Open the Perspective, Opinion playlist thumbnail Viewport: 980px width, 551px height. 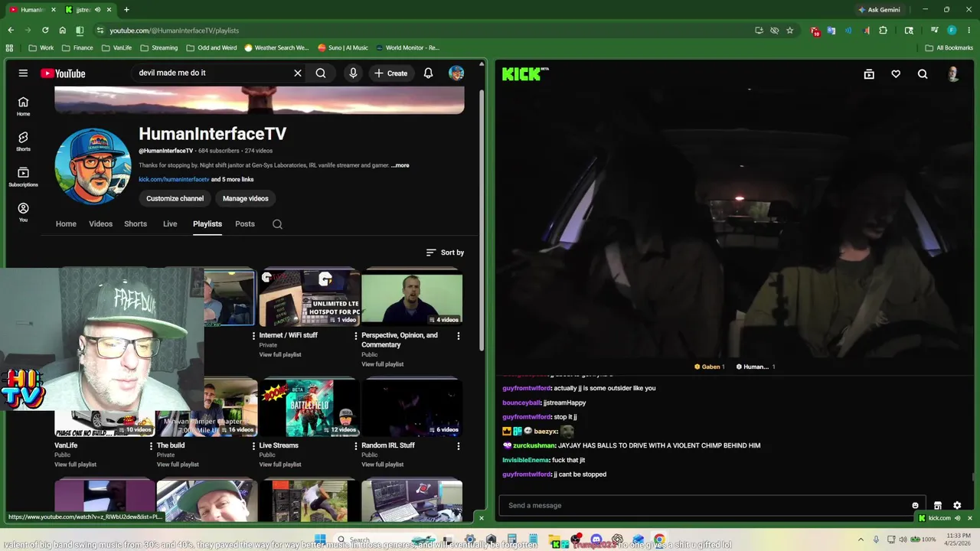point(412,298)
